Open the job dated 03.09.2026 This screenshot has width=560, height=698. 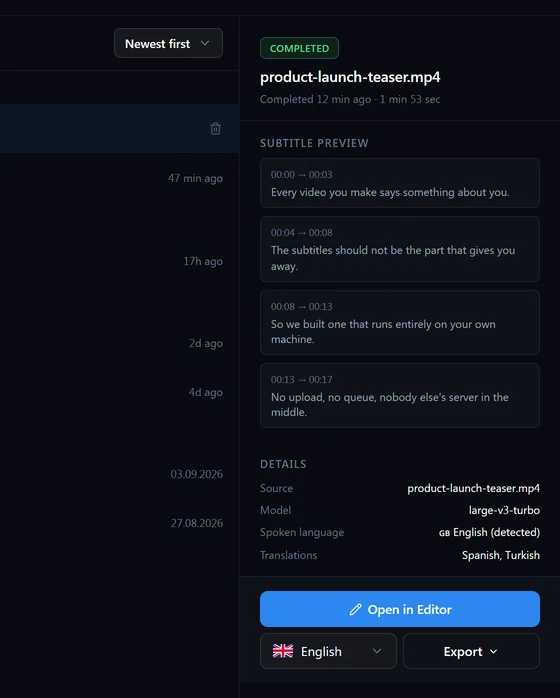pos(120,474)
